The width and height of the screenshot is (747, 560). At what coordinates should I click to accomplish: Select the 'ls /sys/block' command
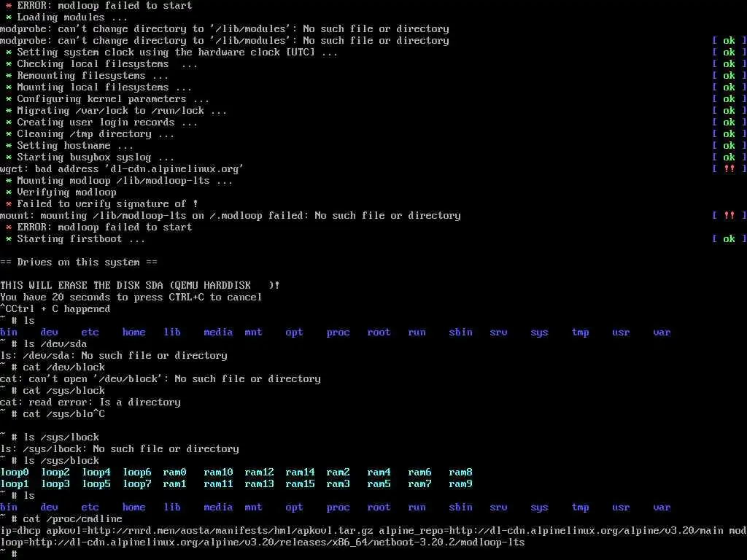coord(61,461)
